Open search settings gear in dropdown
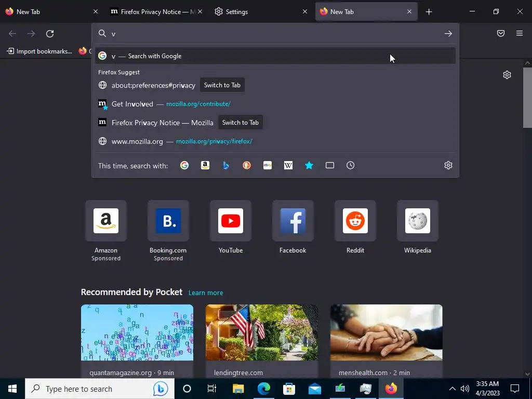 (x=448, y=166)
